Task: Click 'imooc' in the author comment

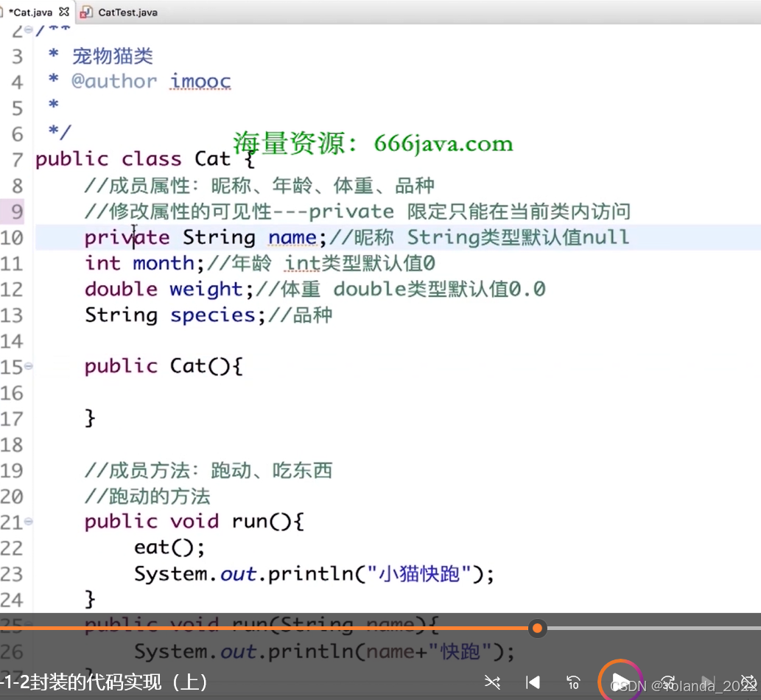Action: point(200,81)
